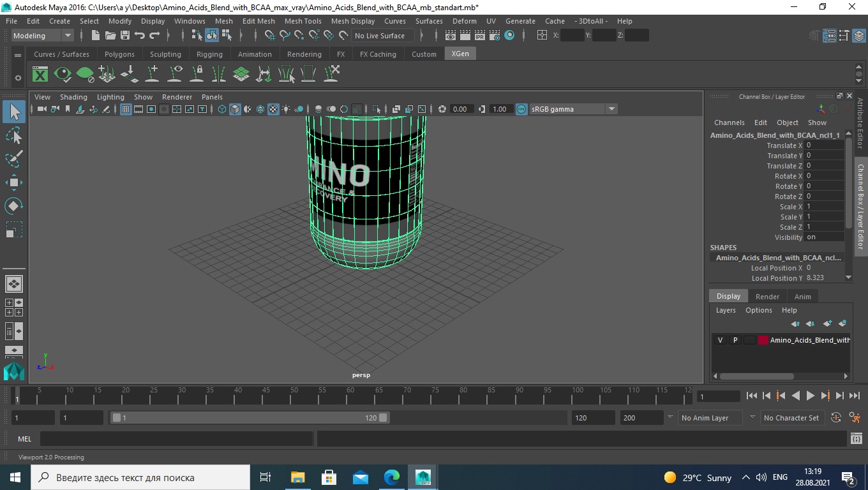Toggle auto keyframe icon near Character Set

coord(835,418)
